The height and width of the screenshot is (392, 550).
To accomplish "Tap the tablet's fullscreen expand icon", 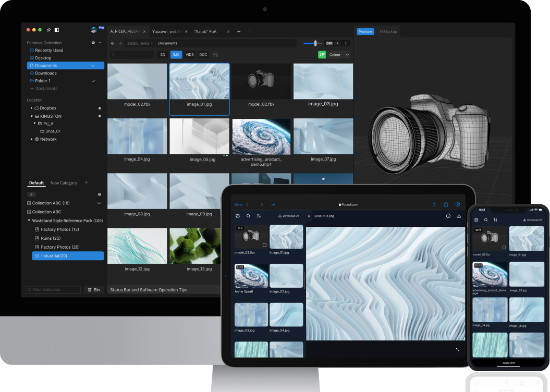I will tap(458, 350).
